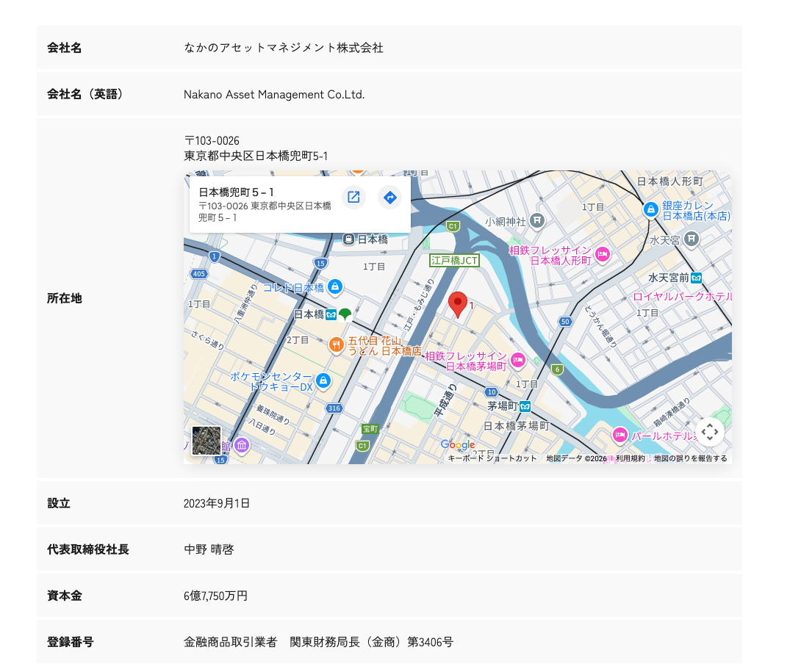Image resolution: width=801 pixels, height=672 pixels.
Task: Click the blue directions arrow icon
Action: tap(389, 197)
